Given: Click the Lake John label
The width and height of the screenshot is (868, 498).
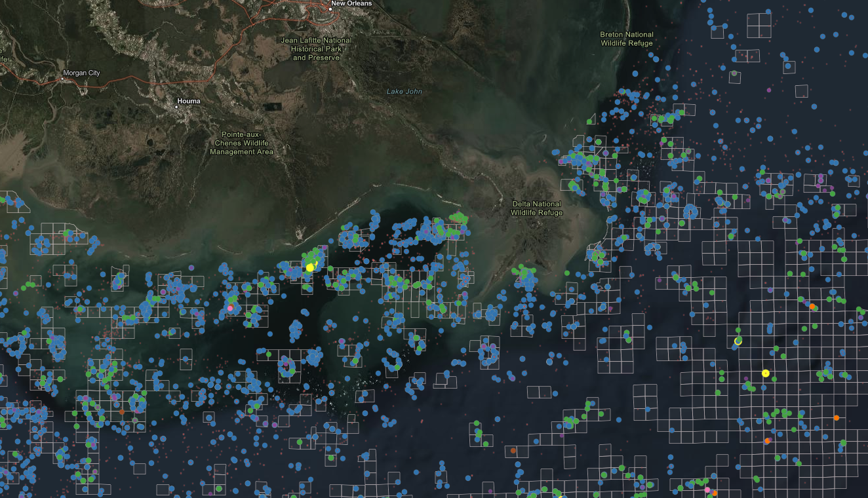Looking at the screenshot, I should pos(404,92).
